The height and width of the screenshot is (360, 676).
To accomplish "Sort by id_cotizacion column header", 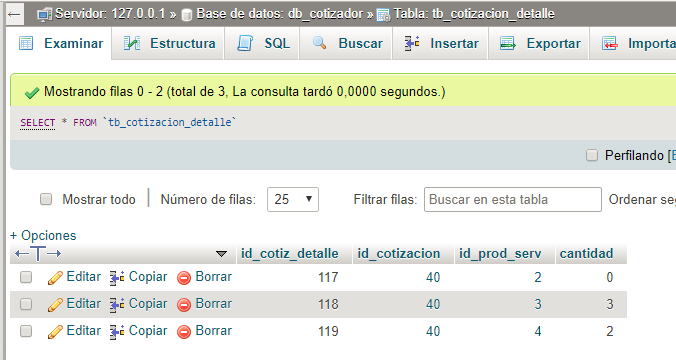I will tap(399, 254).
